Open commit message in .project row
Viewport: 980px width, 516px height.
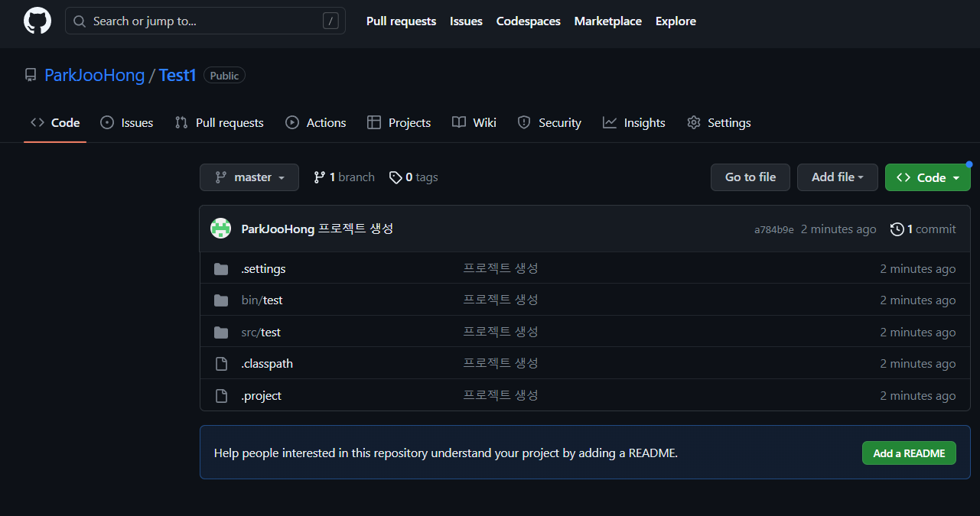[x=500, y=395]
